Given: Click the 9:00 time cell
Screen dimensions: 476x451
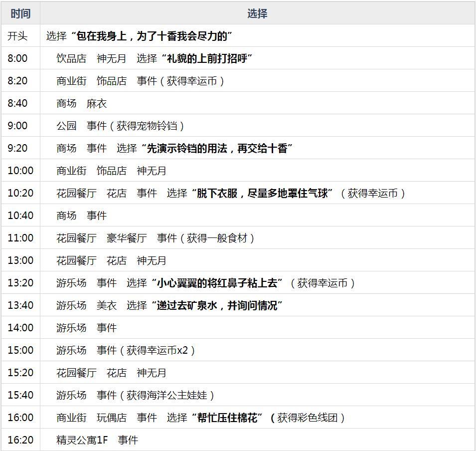Looking at the screenshot, I should (x=20, y=126).
